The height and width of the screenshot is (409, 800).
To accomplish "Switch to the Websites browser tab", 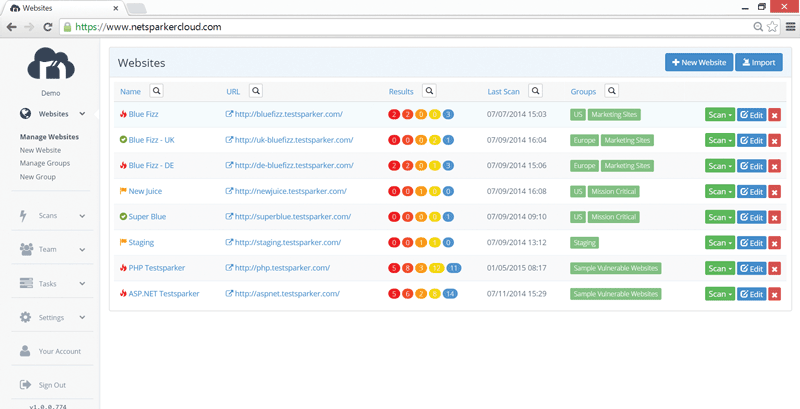I will point(62,8).
